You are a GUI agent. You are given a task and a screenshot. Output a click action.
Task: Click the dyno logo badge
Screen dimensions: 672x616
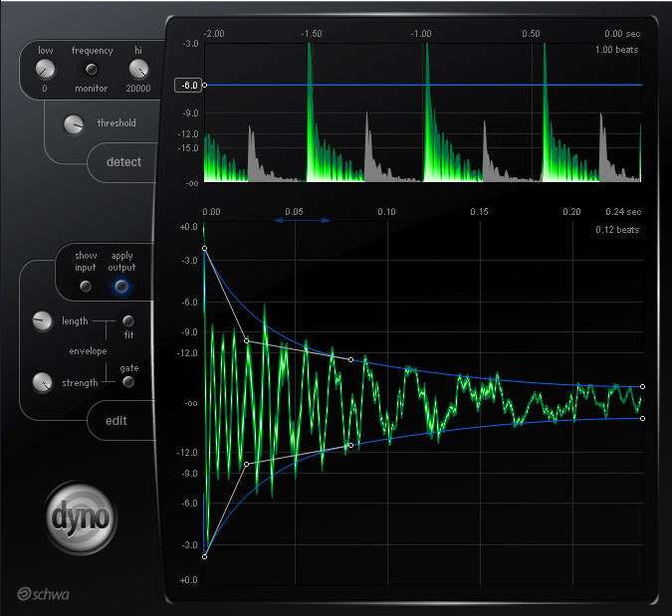[x=82, y=517]
